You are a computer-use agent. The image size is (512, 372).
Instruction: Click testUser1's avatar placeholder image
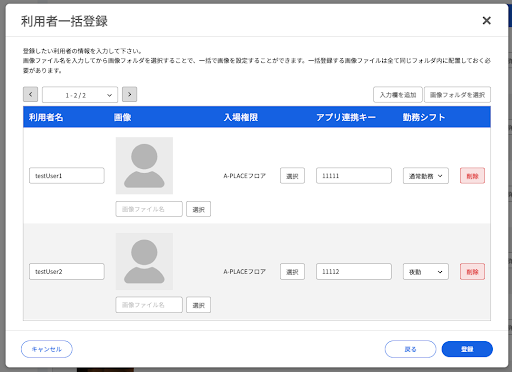pos(144,166)
